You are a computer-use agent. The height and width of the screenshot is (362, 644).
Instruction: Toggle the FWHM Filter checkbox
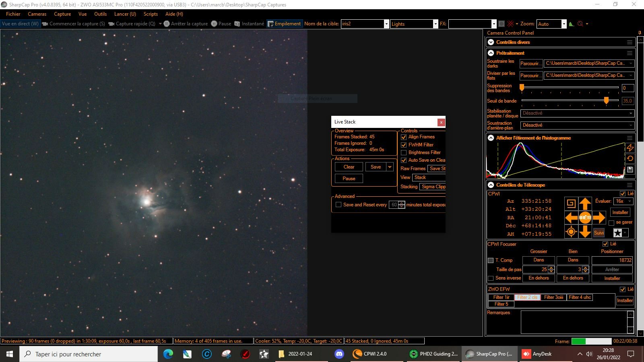(404, 145)
